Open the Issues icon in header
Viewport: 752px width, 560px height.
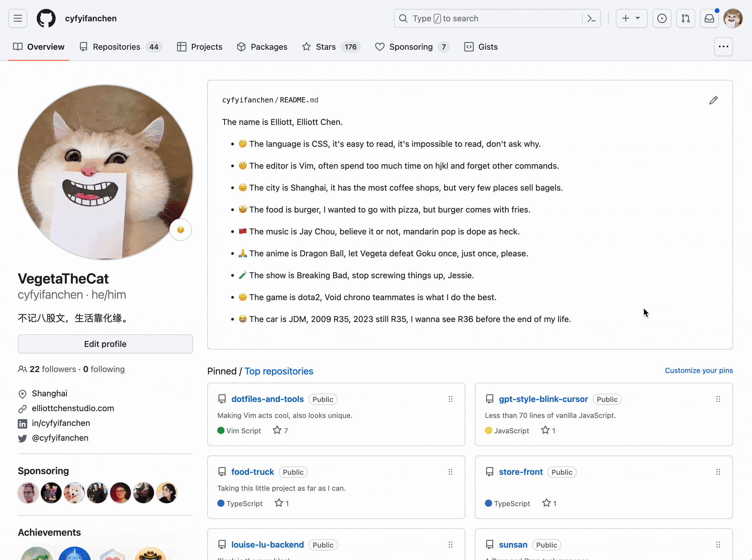(x=661, y=18)
